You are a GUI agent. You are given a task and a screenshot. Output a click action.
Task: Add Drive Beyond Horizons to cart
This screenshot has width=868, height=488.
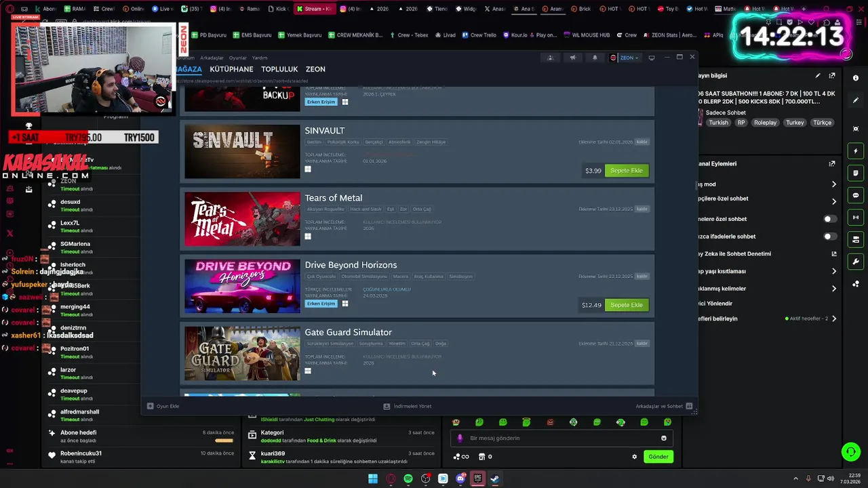[x=627, y=305]
